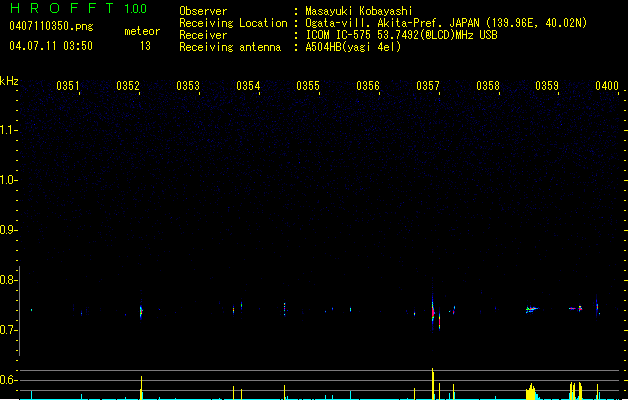Click receiver value ICOM IC-575 53.7492 MHz USB
The width and height of the screenshot is (629, 400).
point(401,35)
